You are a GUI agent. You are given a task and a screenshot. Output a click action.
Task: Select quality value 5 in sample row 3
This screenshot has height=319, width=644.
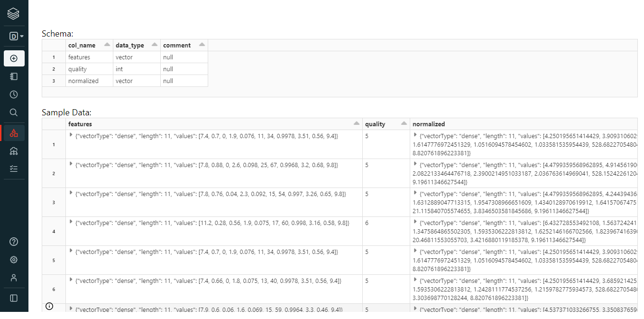(386, 202)
